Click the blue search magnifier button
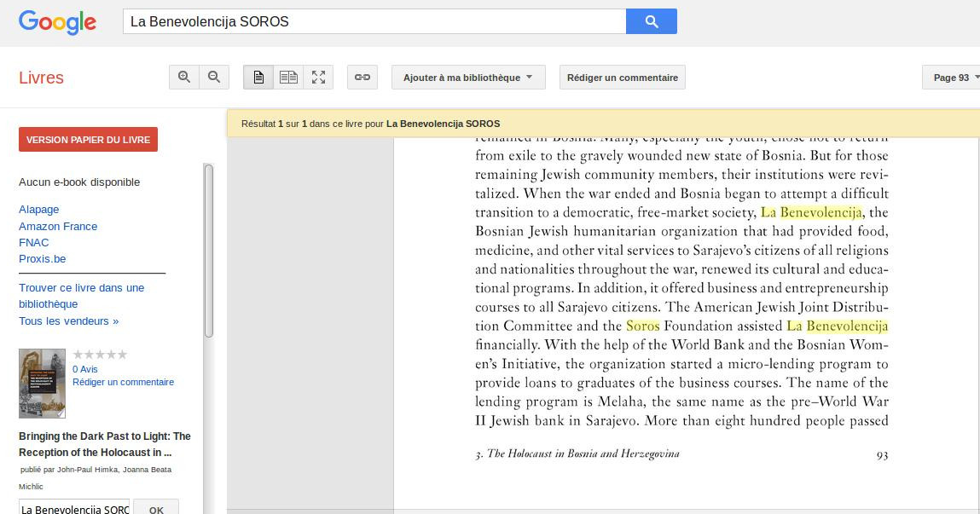The image size is (980, 514). (x=651, y=21)
